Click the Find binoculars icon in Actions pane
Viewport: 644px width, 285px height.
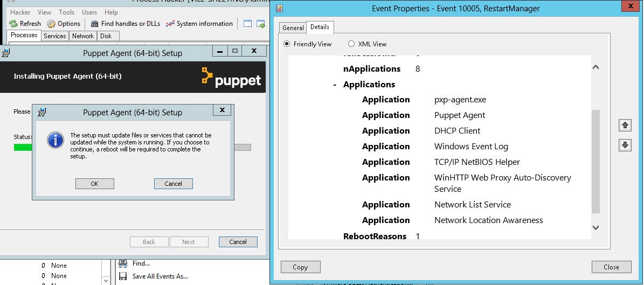coord(123,263)
